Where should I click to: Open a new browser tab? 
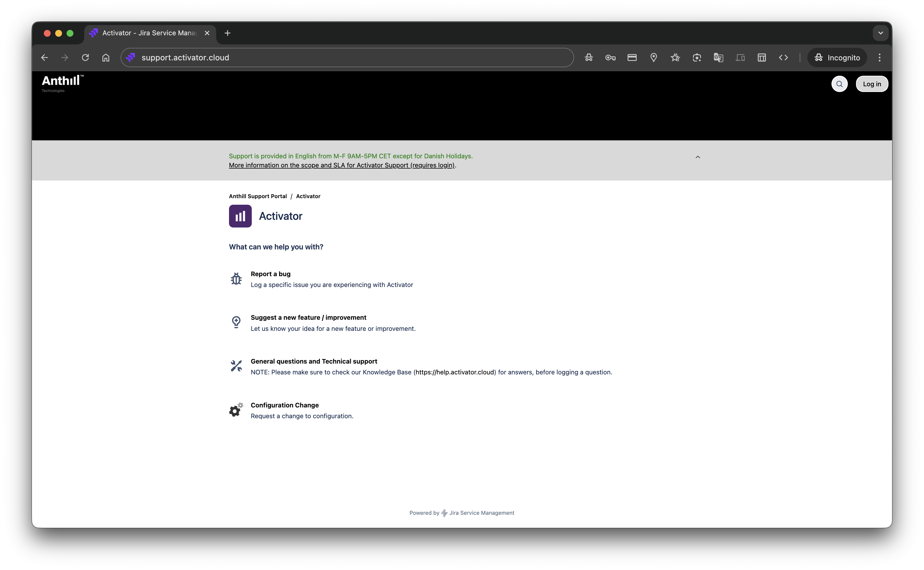tap(228, 33)
